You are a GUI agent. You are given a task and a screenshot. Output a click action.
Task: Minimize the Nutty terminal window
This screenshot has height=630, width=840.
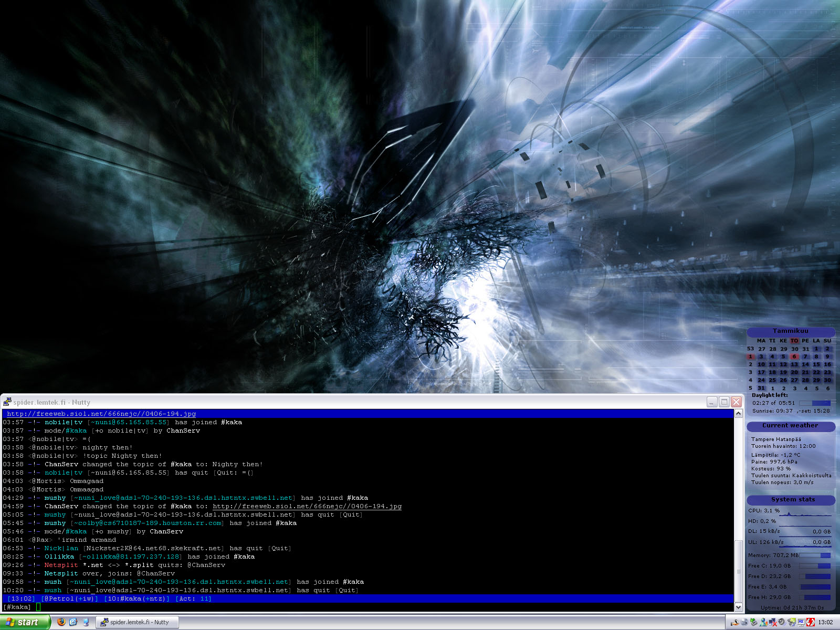pos(712,402)
